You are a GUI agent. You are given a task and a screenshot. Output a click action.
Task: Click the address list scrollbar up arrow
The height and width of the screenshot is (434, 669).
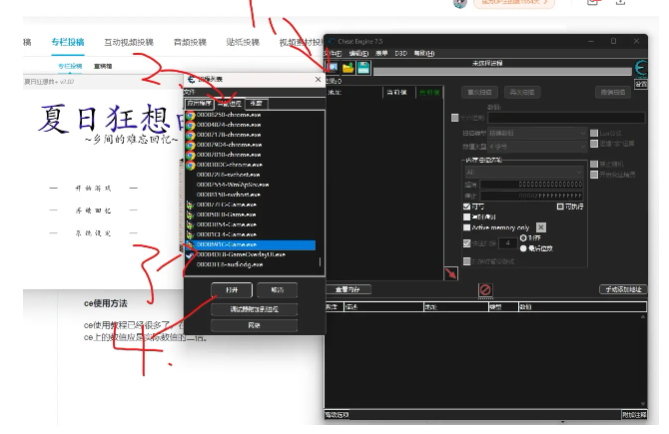(x=643, y=317)
